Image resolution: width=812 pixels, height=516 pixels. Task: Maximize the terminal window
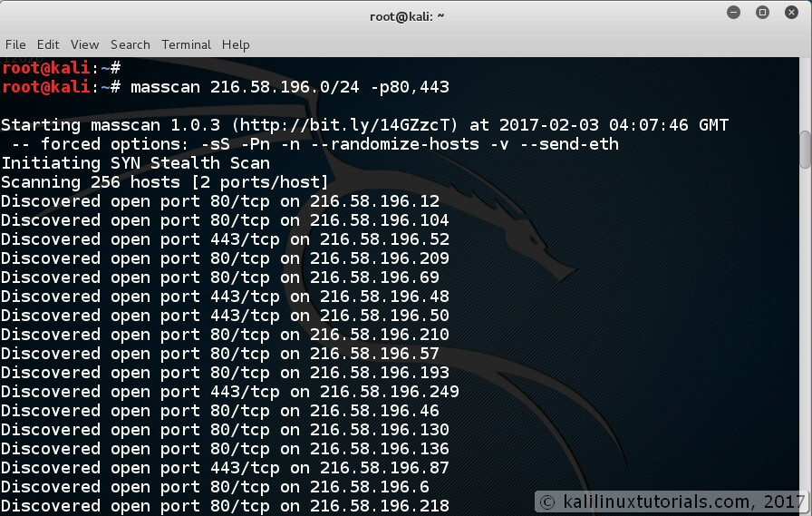pyautogui.click(x=763, y=13)
